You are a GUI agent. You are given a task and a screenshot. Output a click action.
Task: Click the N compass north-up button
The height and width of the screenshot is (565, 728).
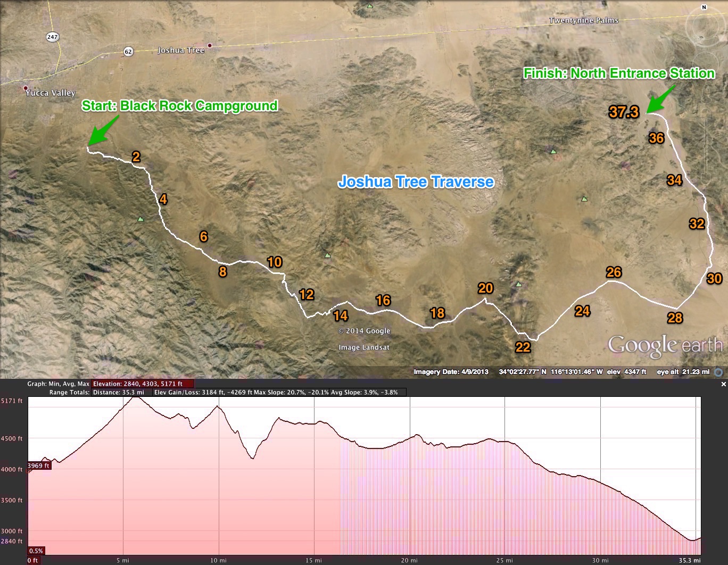point(704,7)
